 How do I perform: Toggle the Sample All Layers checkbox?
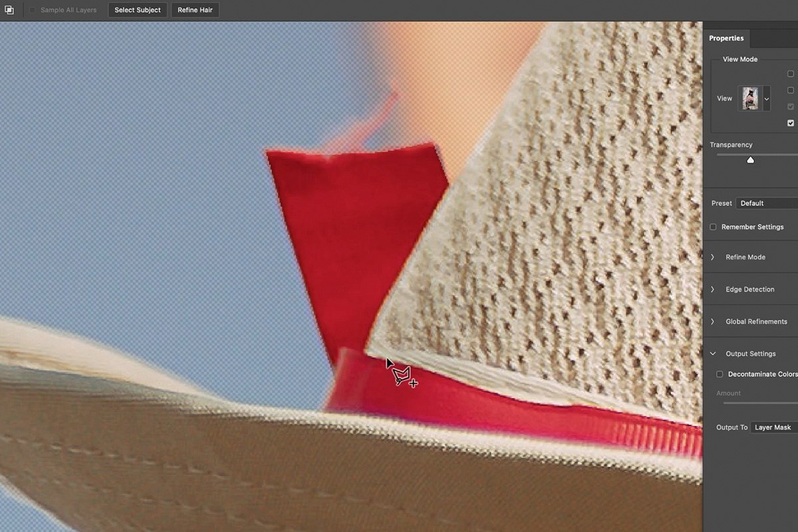(x=33, y=10)
